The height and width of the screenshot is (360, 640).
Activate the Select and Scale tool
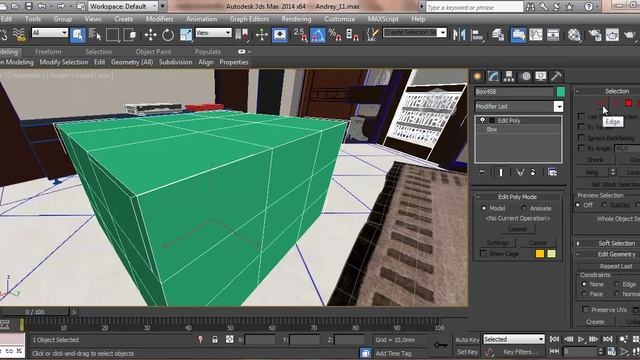(186, 35)
